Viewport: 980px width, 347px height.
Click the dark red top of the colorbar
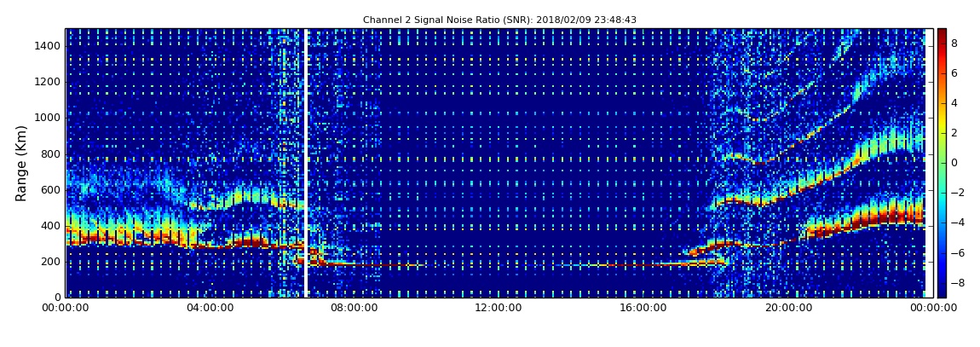(x=942, y=35)
